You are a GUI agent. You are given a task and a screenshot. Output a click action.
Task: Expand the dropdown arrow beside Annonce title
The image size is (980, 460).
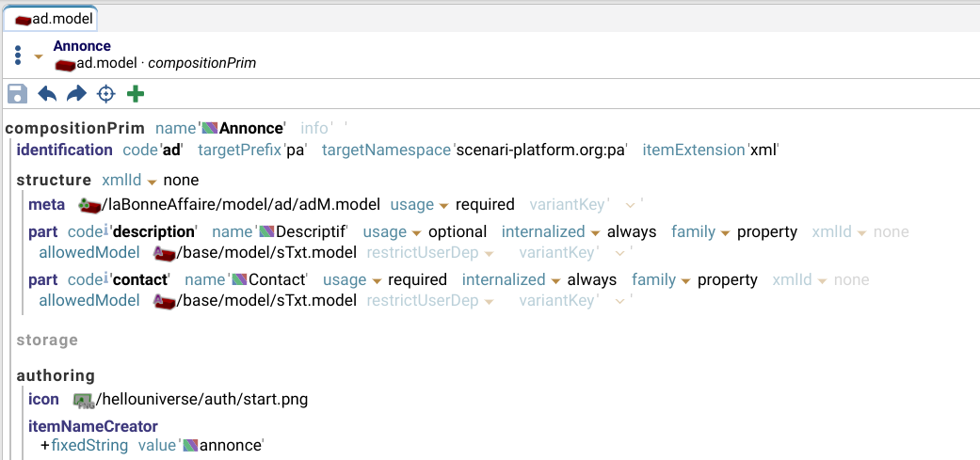click(x=39, y=56)
